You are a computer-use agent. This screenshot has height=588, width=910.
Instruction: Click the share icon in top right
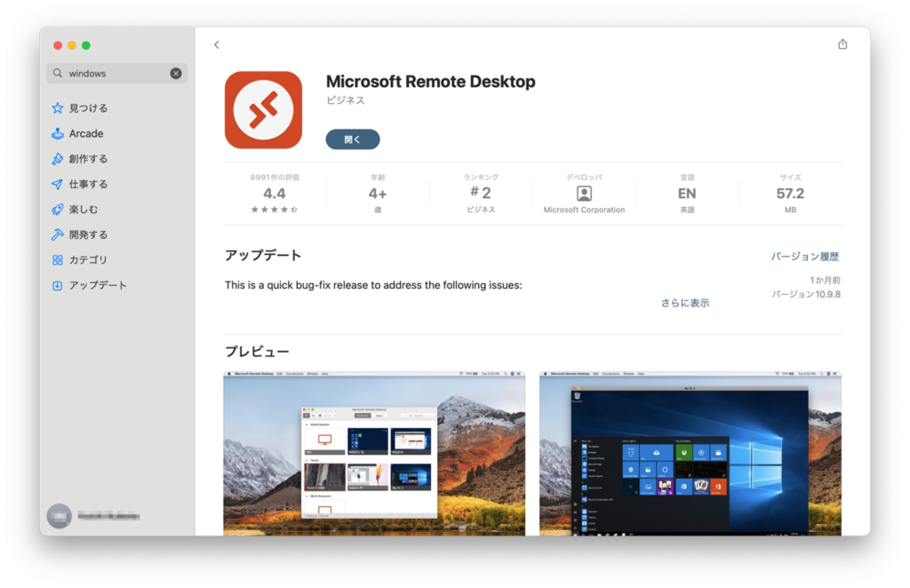[842, 44]
